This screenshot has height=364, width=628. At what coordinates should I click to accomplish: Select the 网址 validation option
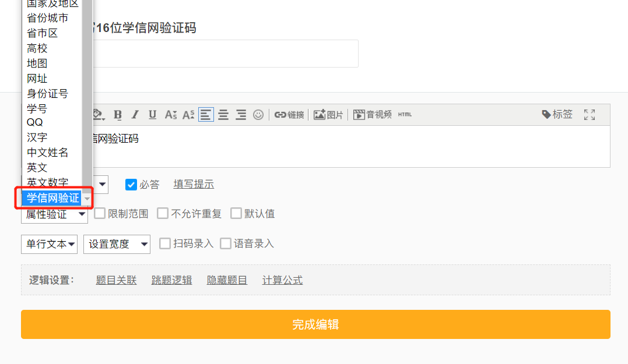point(37,79)
